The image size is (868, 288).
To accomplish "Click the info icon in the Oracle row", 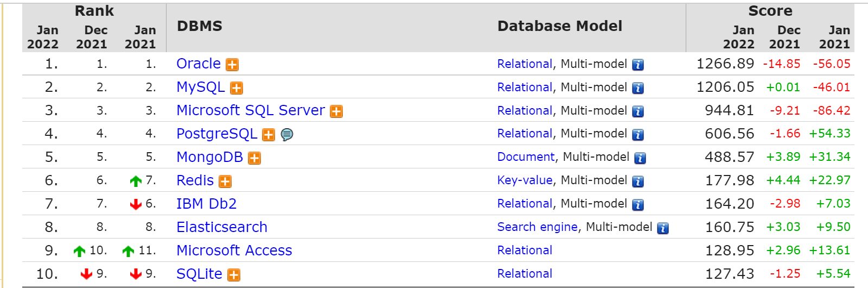I will [x=638, y=65].
